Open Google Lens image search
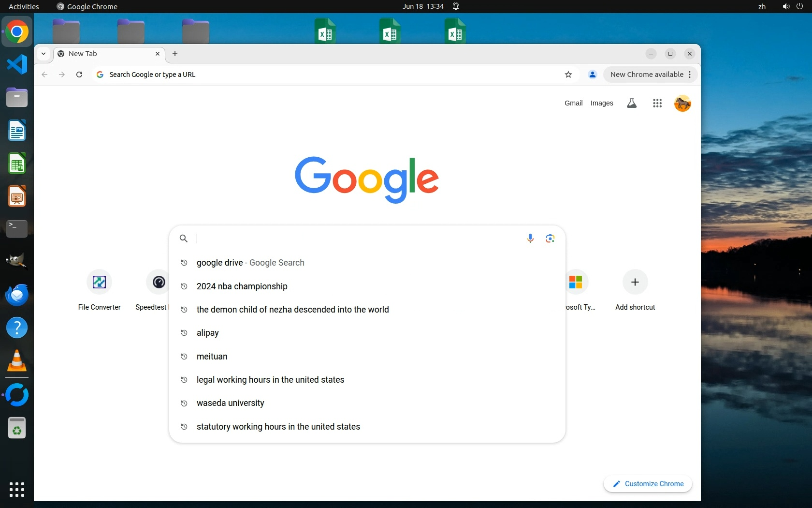812x508 pixels. [550, 238]
